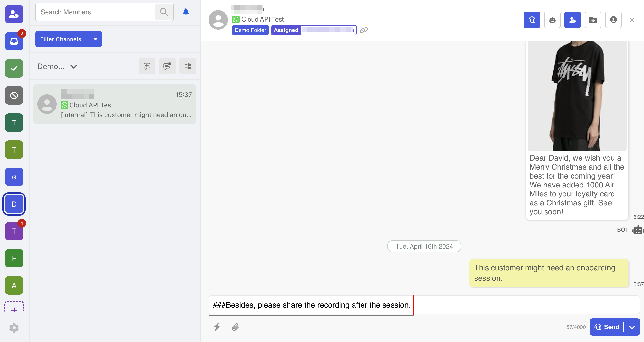This screenshot has height=342, width=644.
Task: Open the Filter Channels dropdown
Action: tap(69, 39)
